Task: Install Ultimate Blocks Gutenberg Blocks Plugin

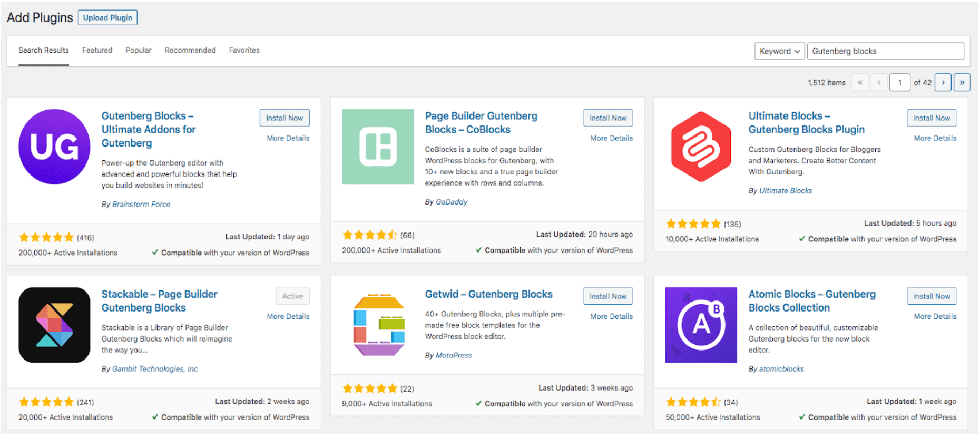Action: (932, 118)
